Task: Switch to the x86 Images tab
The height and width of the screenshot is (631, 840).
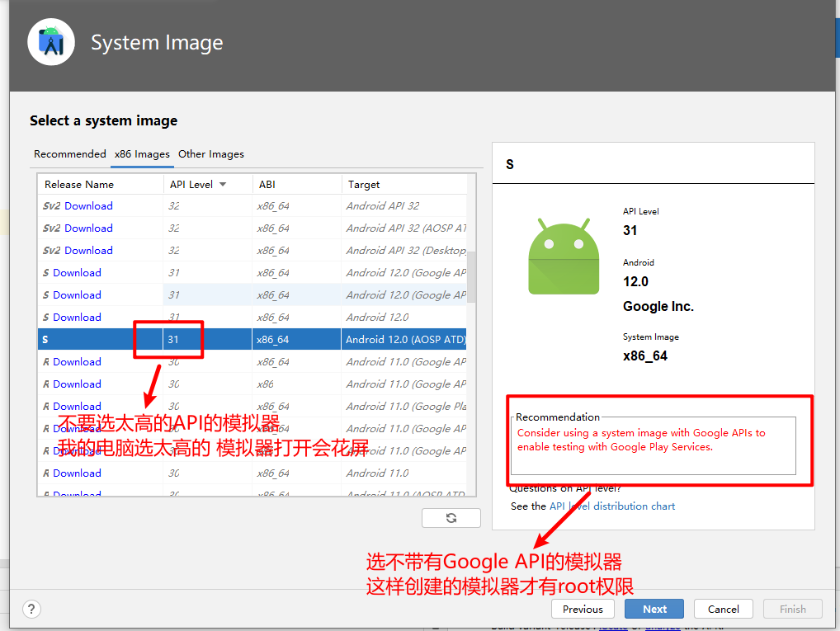Action: point(142,154)
